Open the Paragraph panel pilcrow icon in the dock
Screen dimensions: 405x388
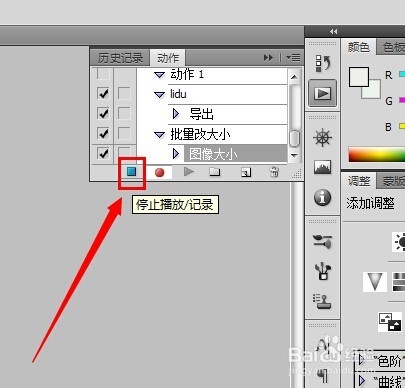[322, 376]
